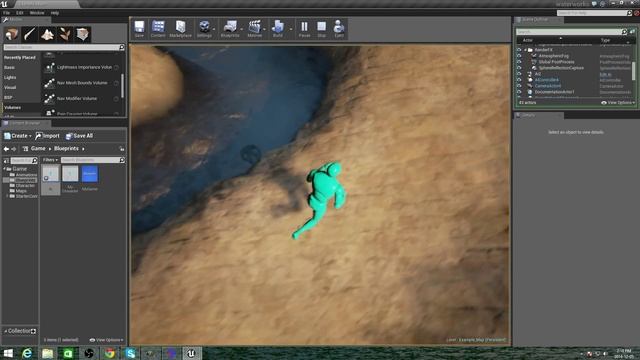Image resolution: width=640 pixels, height=360 pixels.
Task: Select the Volumes category tab
Action: pos(21,108)
